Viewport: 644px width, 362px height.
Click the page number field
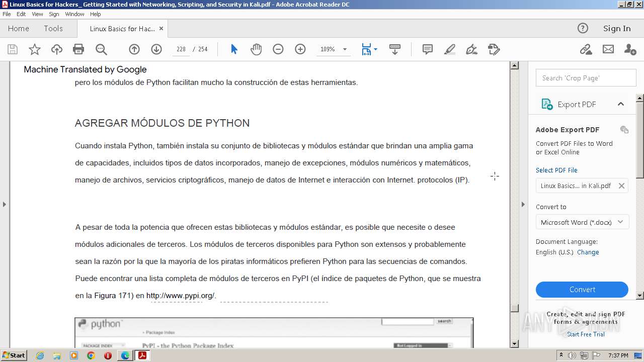(181, 49)
